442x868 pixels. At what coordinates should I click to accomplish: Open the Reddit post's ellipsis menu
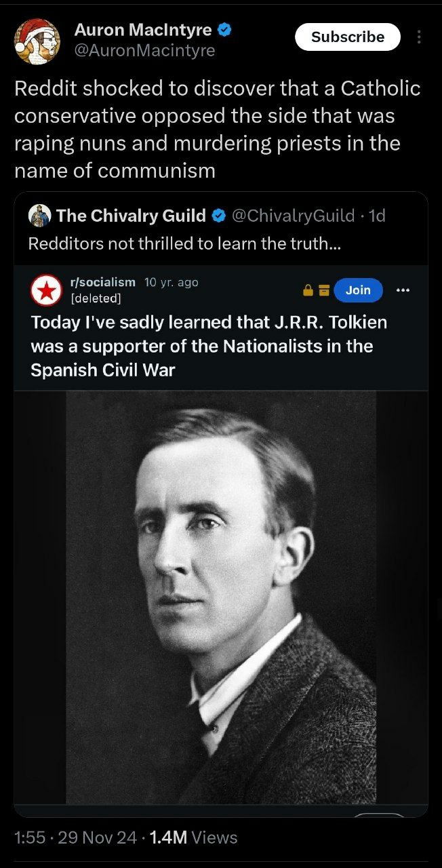403,290
